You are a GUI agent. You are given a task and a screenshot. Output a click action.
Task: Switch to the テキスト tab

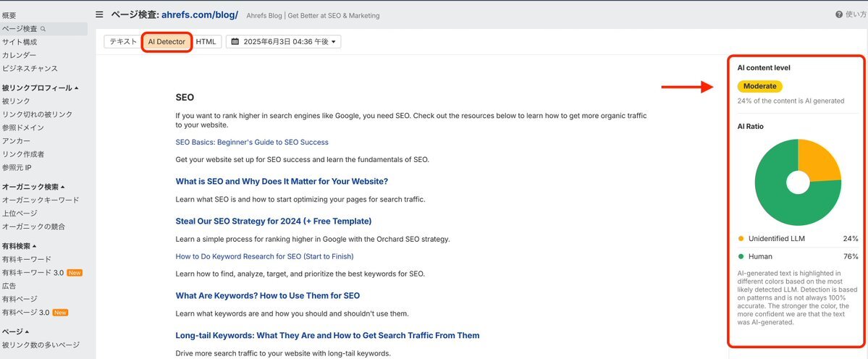[x=123, y=41]
